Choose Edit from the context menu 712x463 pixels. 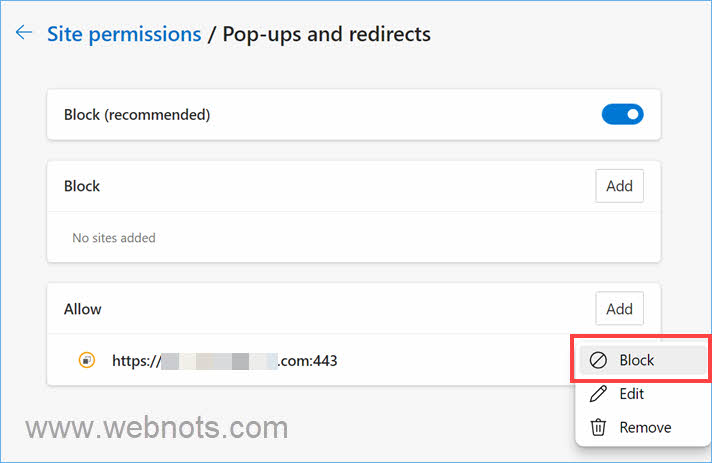pyautogui.click(x=631, y=394)
